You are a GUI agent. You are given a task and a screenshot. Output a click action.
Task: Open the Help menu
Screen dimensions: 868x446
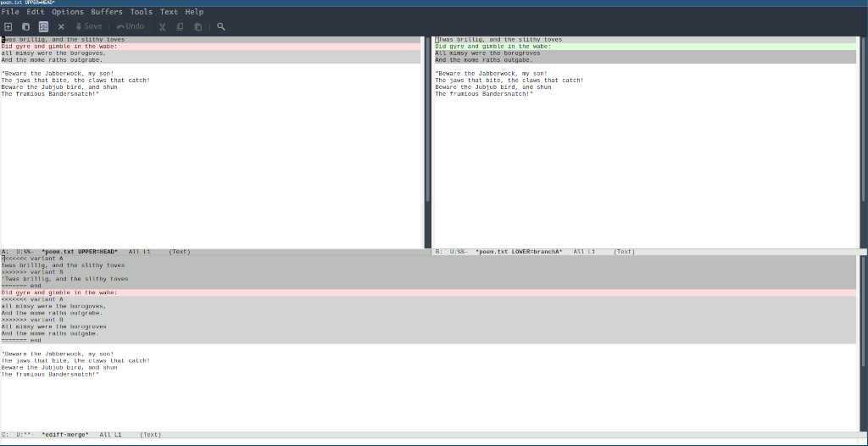click(194, 12)
